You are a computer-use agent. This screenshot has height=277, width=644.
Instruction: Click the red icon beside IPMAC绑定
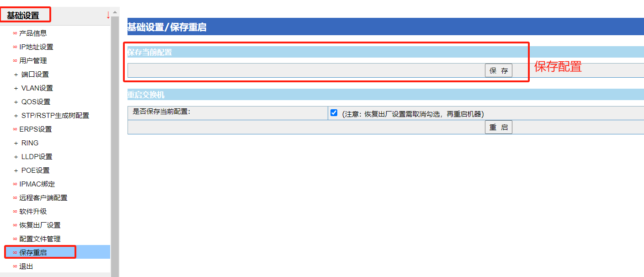point(15,184)
